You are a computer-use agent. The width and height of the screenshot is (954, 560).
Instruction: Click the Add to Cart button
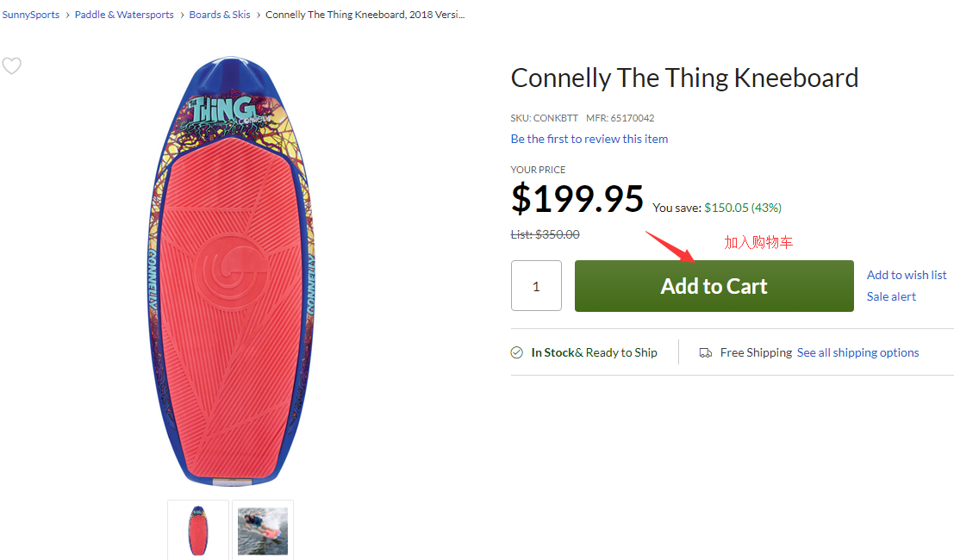[714, 286]
